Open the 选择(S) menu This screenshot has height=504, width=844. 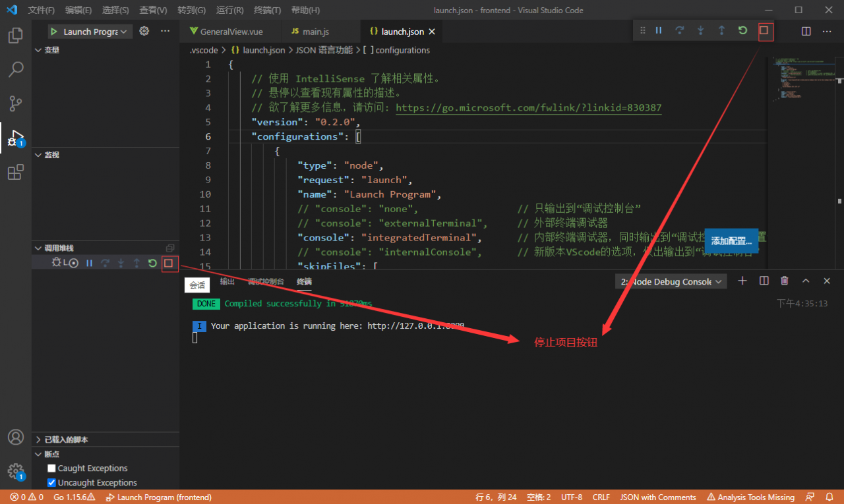116,11
